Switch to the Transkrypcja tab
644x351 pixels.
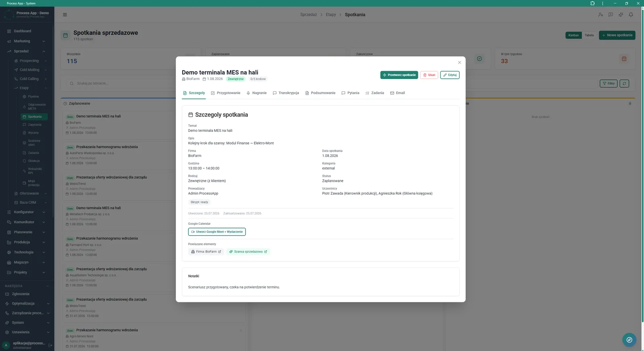click(286, 93)
